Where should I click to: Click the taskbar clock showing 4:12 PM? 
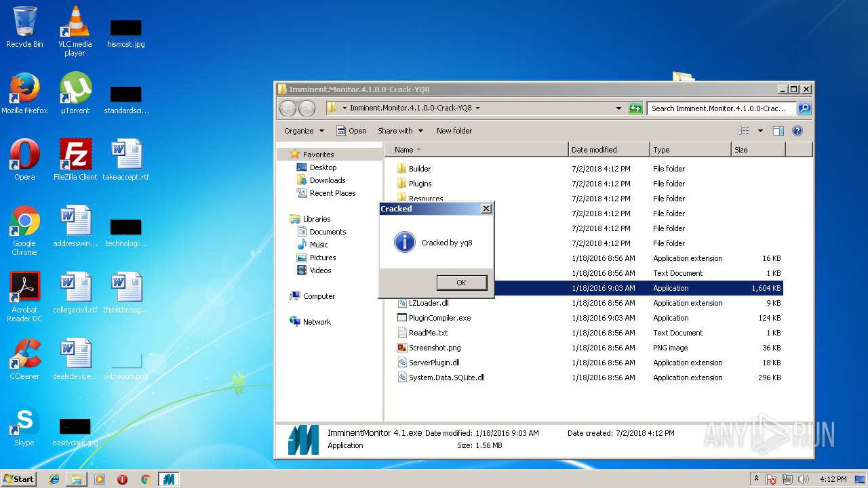832,479
